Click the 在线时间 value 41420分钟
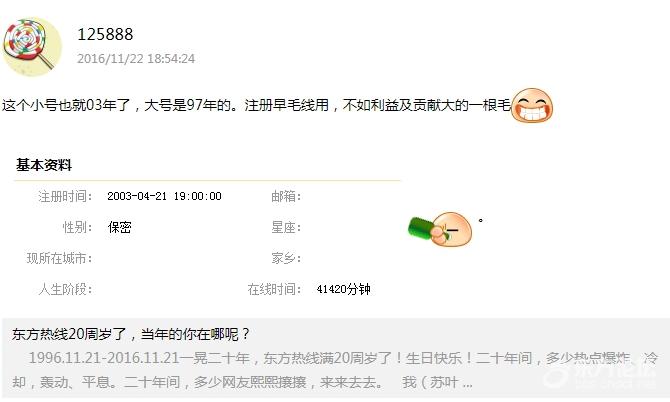Image resolution: width=670 pixels, height=402 pixels. point(343,289)
